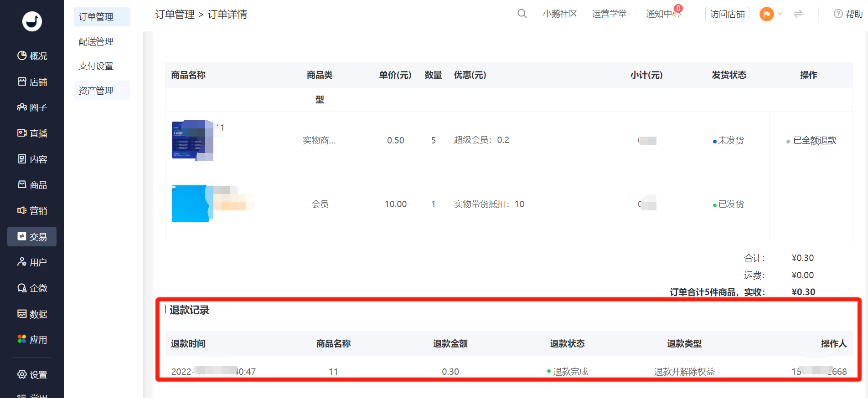868x398 pixels.
Task: Open 帮助 help with question mark icon
Action: 848,14
